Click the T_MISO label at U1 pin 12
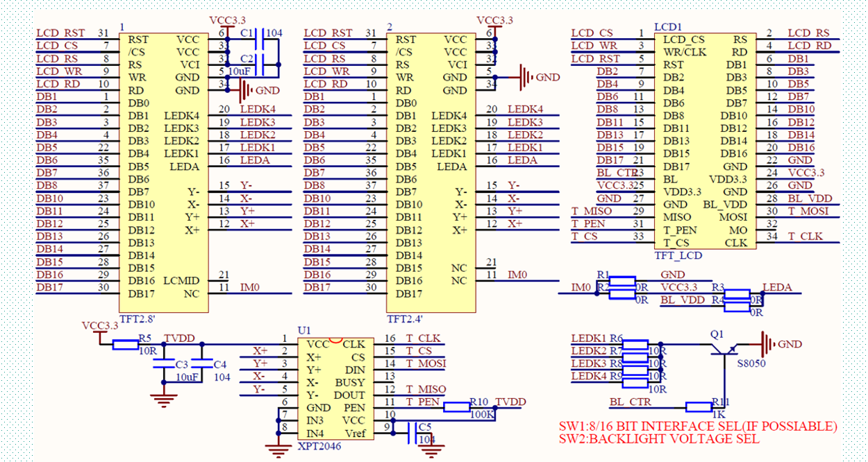The image size is (868, 462). tap(425, 389)
